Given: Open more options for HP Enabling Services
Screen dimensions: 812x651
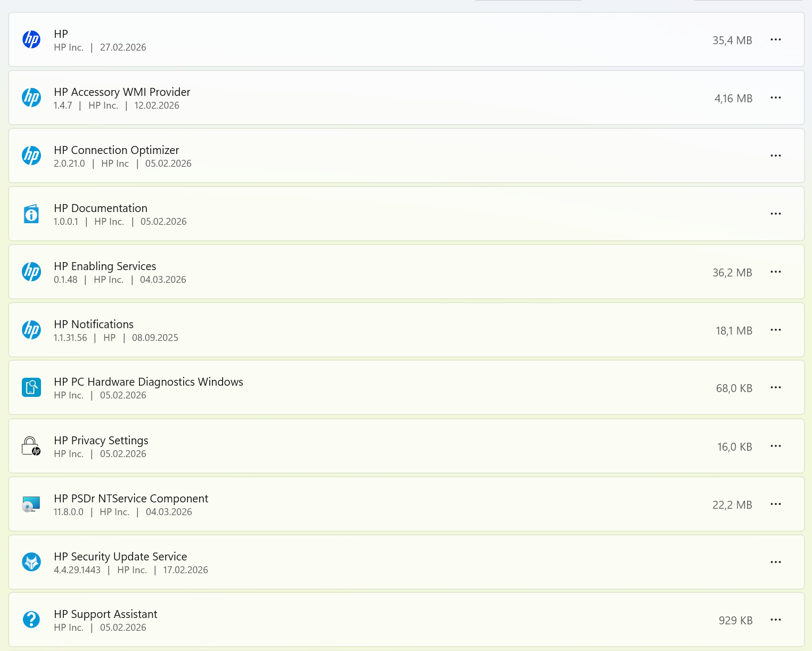Looking at the screenshot, I should point(776,272).
